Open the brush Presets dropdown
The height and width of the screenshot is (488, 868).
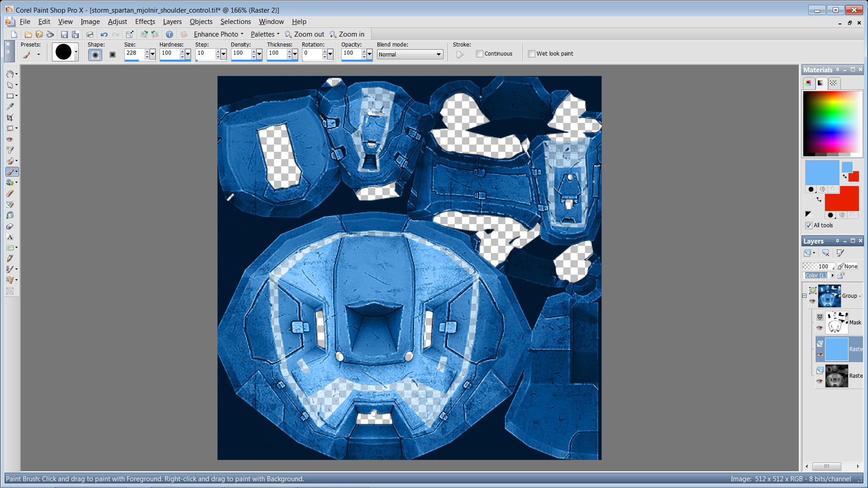[x=38, y=55]
